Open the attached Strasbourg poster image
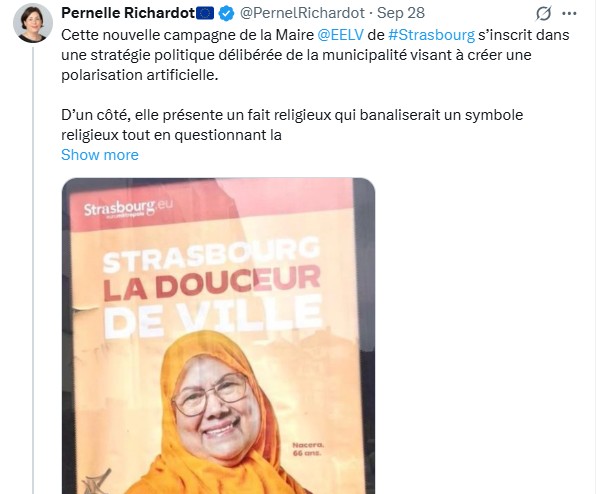The width and height of the screenshot is (600, 494). click(218, 336)
